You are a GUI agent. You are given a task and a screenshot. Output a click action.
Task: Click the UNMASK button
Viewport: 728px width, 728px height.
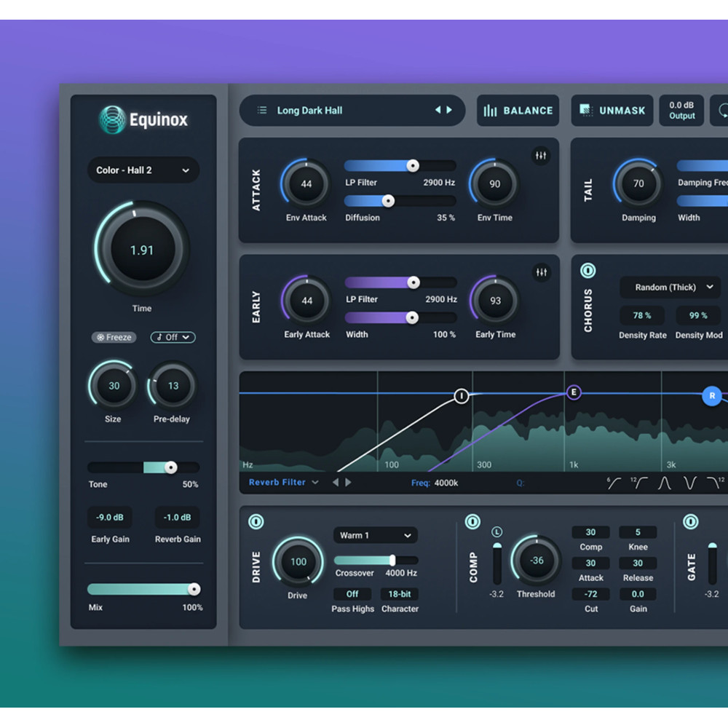coord(612,111)
